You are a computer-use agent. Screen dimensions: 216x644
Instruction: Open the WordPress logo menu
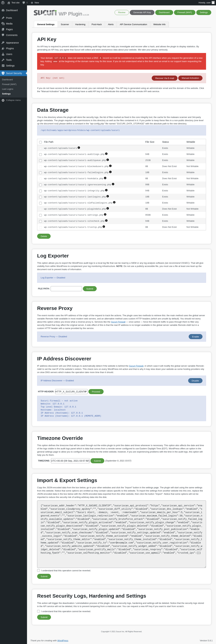[x=3, y=3]
